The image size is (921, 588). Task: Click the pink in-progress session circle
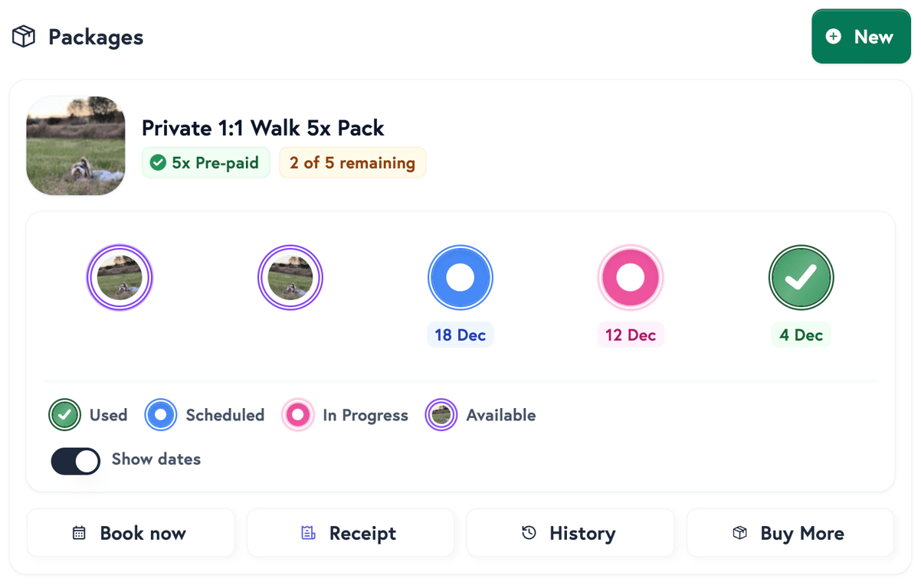(x=630, y=277)
